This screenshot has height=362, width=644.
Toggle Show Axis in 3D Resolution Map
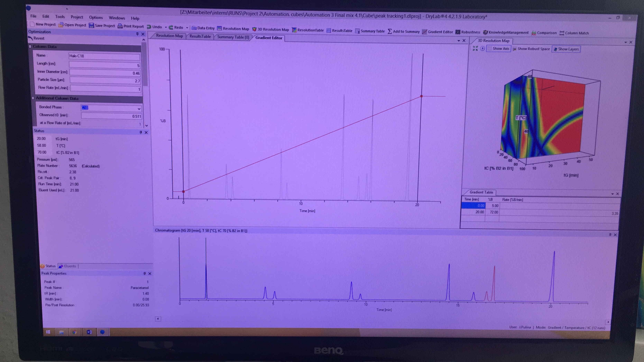tap(499, 49)
